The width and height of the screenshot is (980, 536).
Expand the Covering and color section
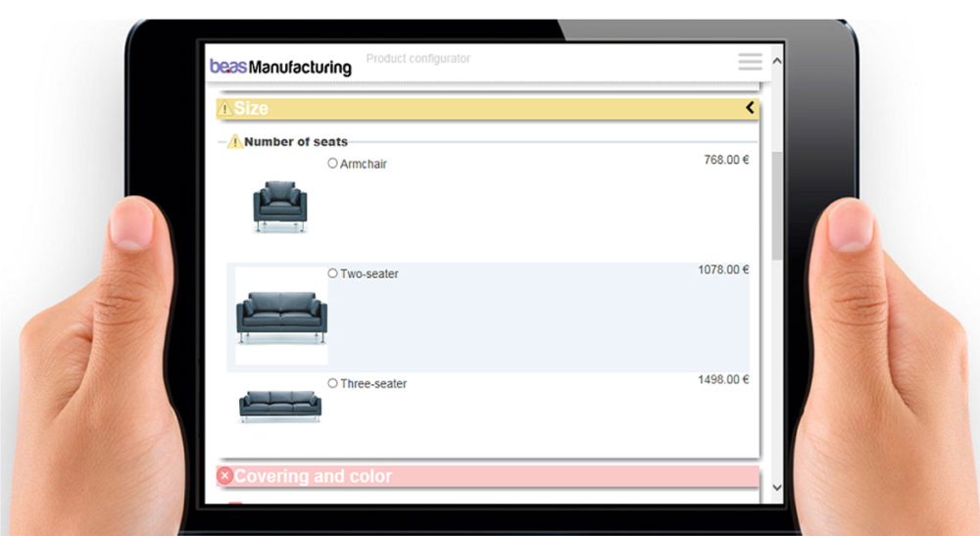487,476
